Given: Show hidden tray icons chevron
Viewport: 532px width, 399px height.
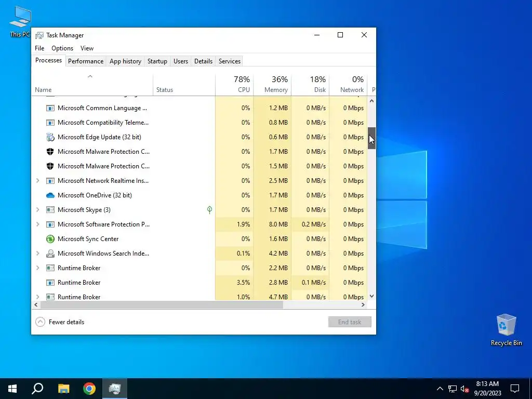Looking at the screenshot, I should pos(440,389).
